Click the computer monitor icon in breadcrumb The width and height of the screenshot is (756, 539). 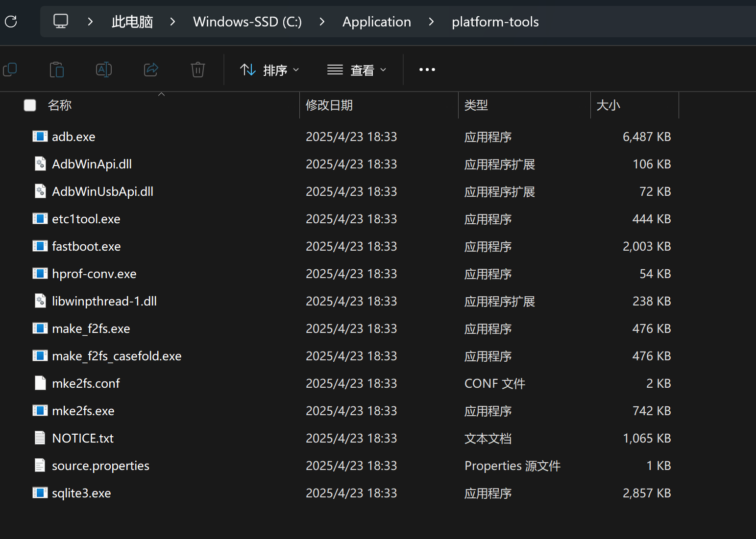pyautogui.click(x=61, y=22)
